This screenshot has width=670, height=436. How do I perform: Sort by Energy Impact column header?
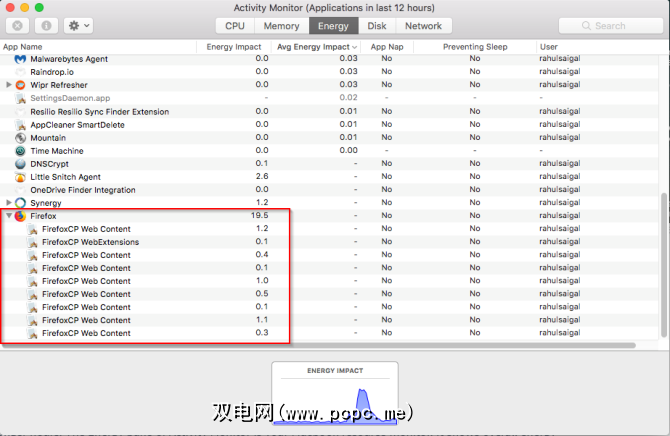coord(234,47)
